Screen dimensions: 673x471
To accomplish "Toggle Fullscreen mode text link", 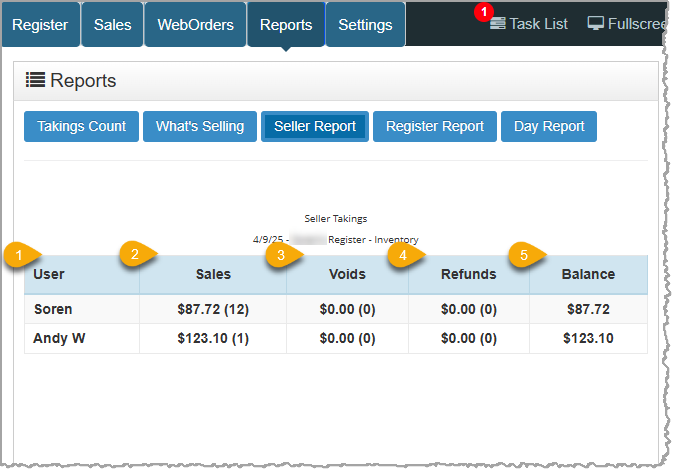I will (x=637, y=24).
